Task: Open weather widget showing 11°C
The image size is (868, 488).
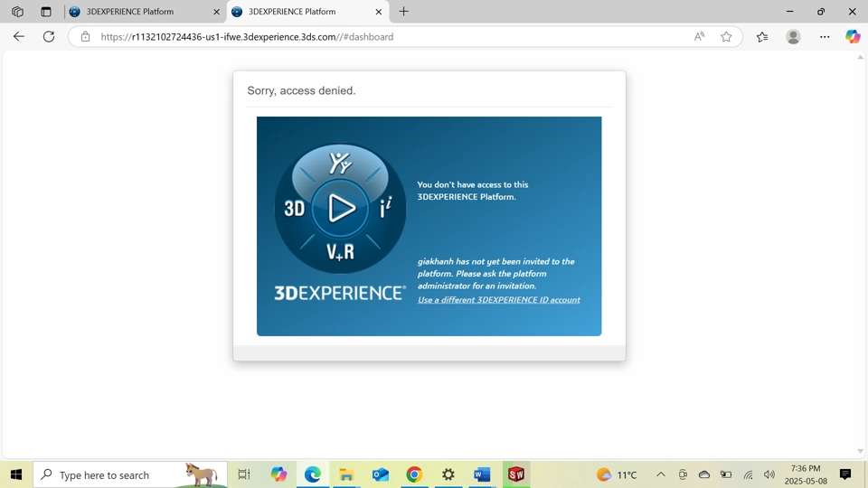Action: click(617, 474)
